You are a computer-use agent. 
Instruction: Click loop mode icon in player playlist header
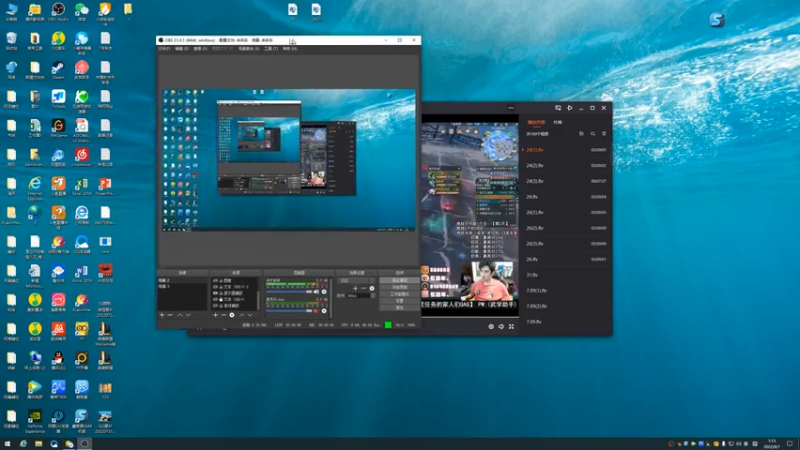[592, 134]
